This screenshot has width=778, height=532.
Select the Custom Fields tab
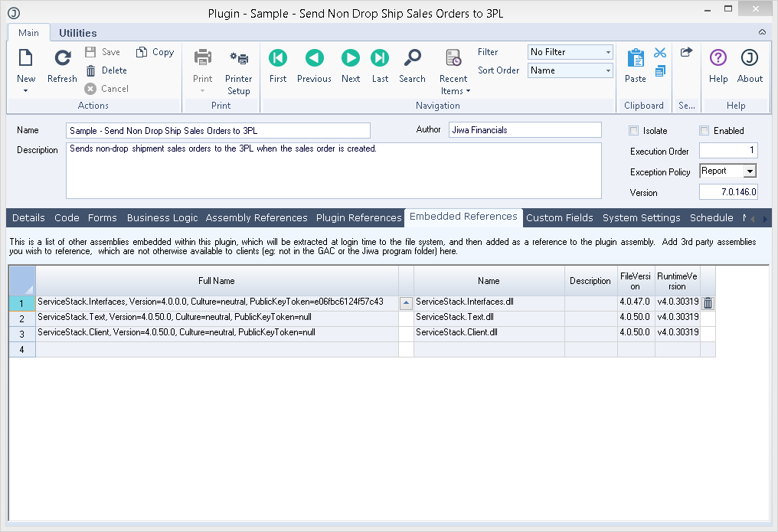[559, 218]
